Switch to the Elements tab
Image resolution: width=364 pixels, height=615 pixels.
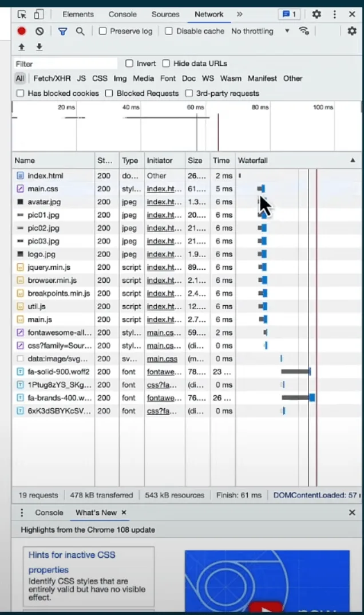(x=78, y=14)
